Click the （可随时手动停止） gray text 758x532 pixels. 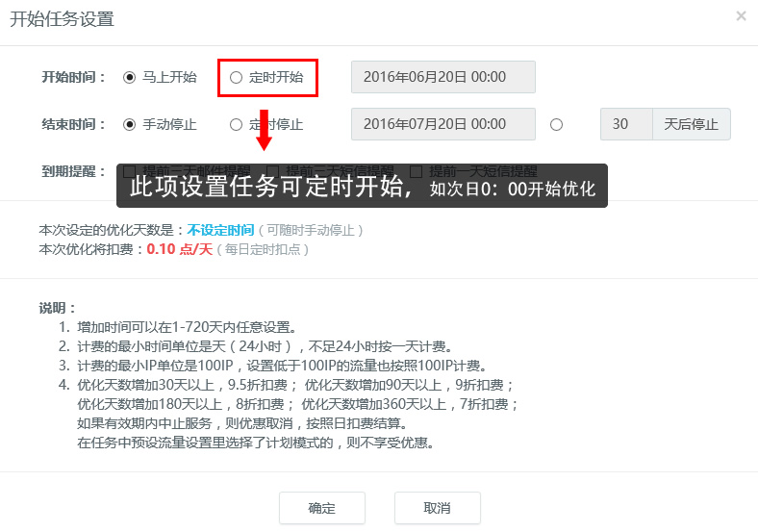click(x=311, y=230)
